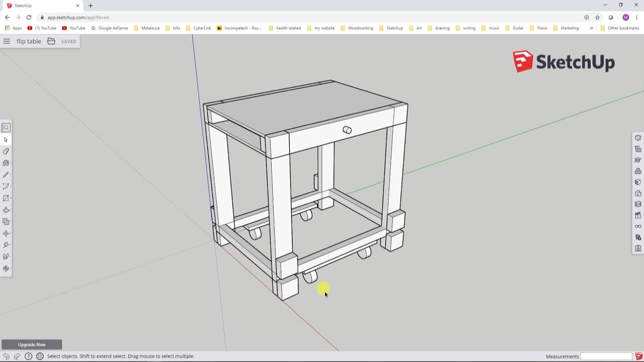Select the Walk footprints tool
The image size is (644, 362).
[6, 256]
